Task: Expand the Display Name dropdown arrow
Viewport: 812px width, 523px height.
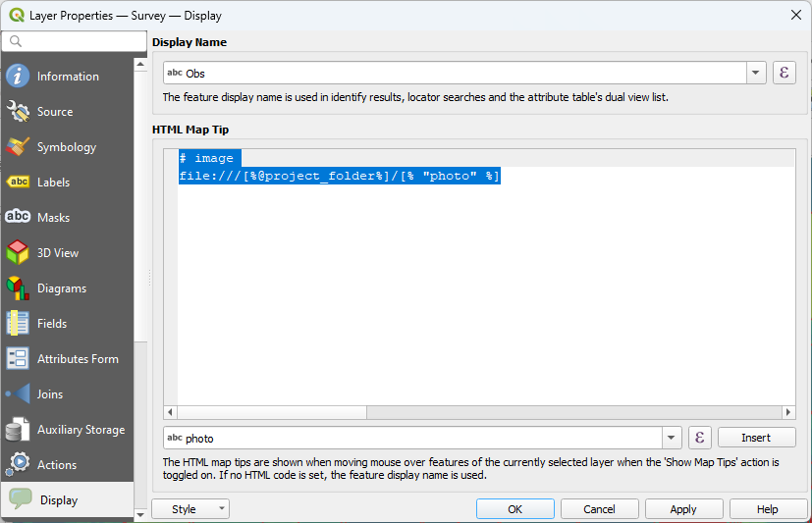Action: (x=756, y=74)
